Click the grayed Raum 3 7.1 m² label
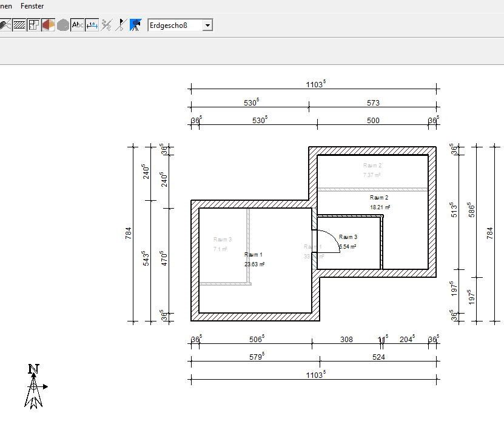This screenshot has width=504, height=424. point(221,244)
